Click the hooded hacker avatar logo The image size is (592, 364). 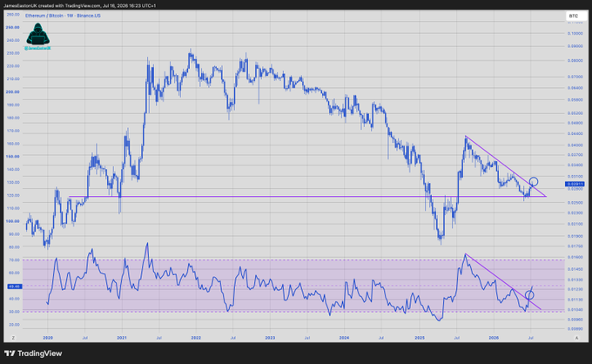(37, 34)
